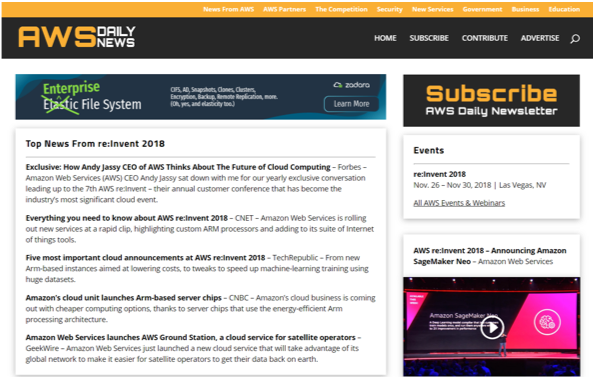The height and width of the screenshot is (377, 593).
Task: Open New Services category
Action: point(433,9)
